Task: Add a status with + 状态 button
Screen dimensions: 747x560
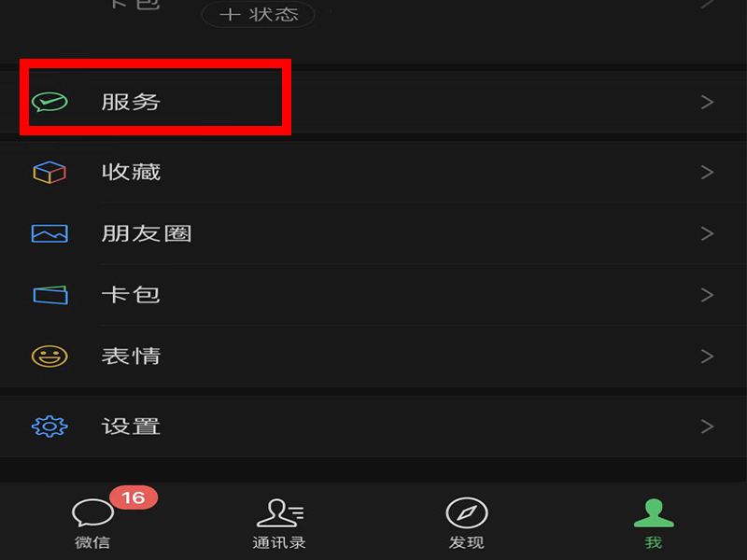Action: 259,14
